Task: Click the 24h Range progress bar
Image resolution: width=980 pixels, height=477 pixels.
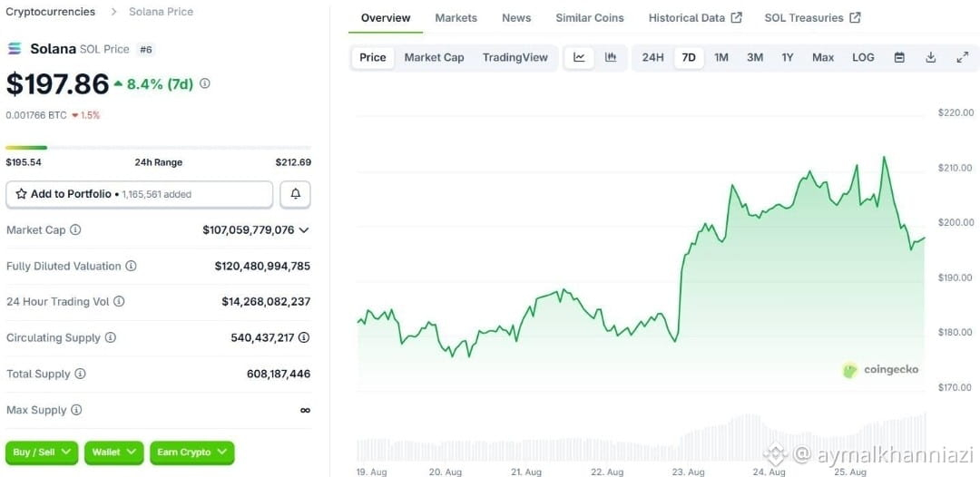Action: 158,147
